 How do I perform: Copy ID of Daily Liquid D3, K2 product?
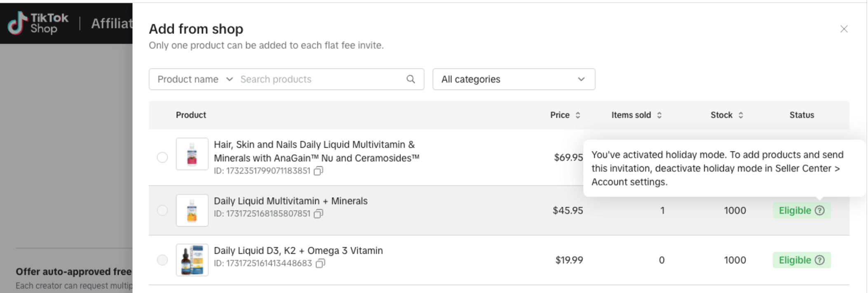coord(320,263)
